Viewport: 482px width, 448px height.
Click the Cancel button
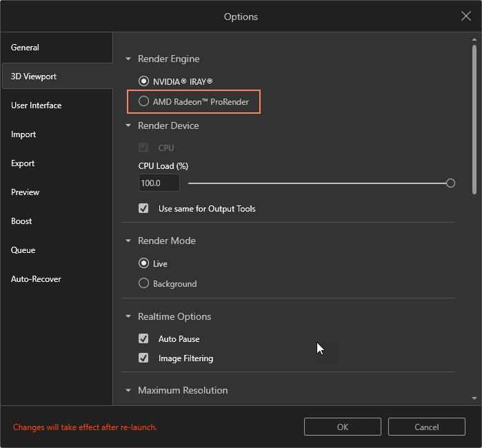(426, 427)
